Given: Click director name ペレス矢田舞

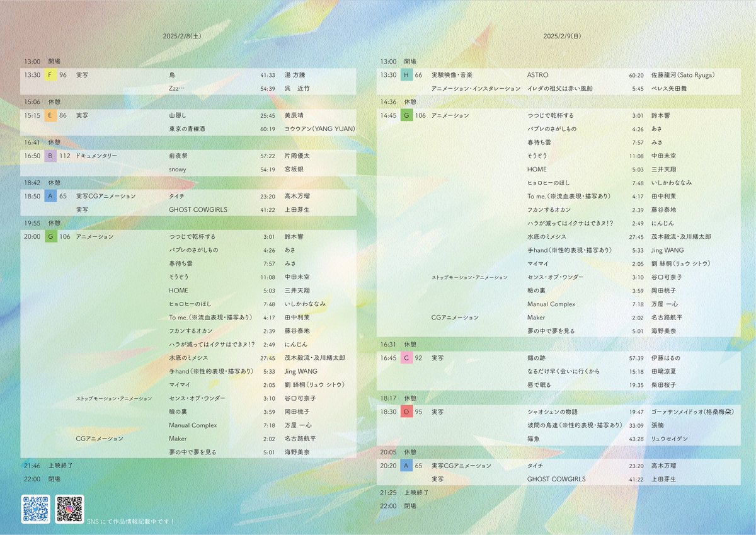Looking at the screenshot, I should pos(670,89).
